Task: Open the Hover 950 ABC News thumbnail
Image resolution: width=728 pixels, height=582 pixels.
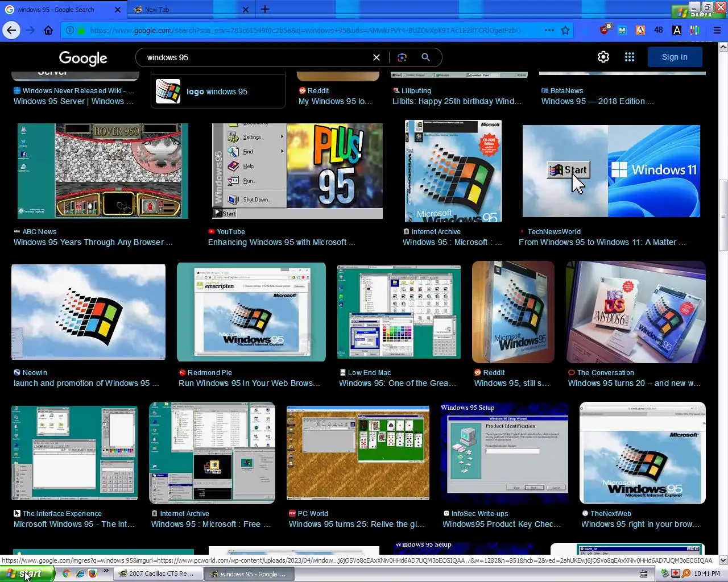Action: [103, 171]
